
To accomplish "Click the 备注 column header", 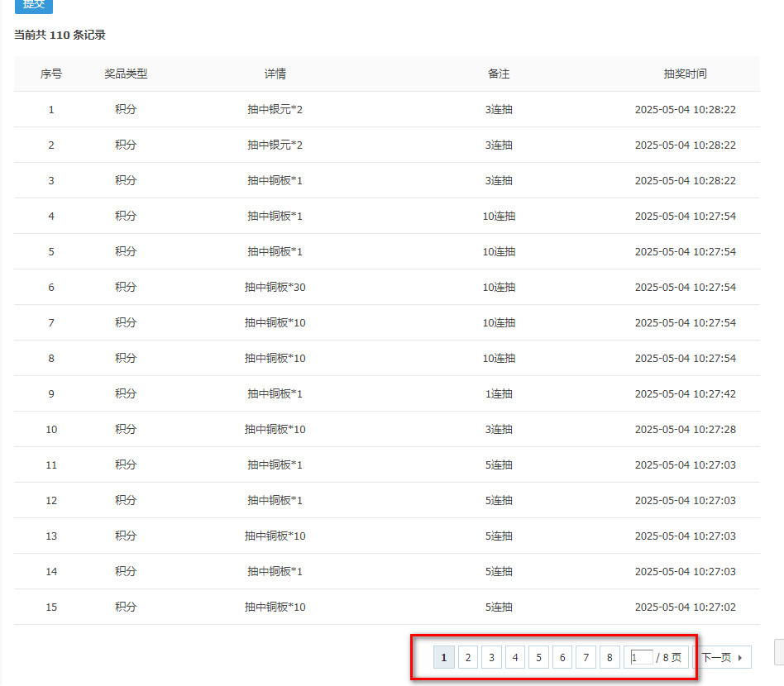I will click(x=499, y=74).
